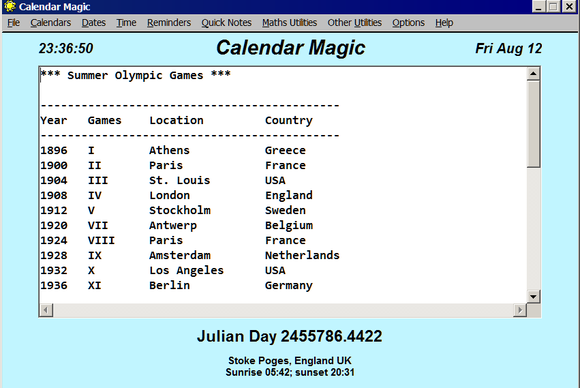
Task: Click the Los Angeles location entry
Action: pos(186,271)
